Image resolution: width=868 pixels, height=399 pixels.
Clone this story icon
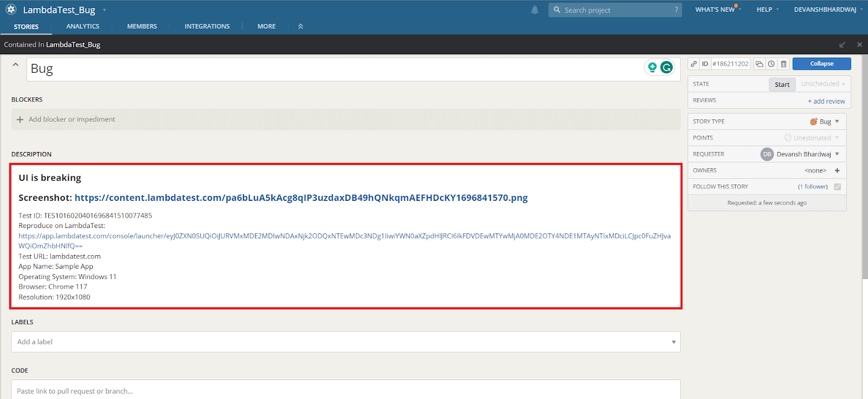coord(759,64)
